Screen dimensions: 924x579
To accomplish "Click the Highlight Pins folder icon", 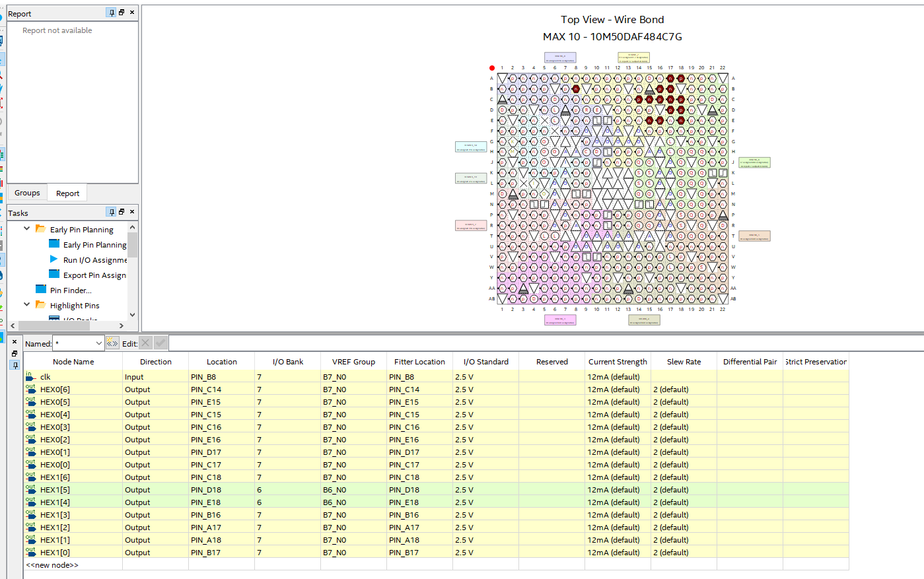I will coord(40,305).
